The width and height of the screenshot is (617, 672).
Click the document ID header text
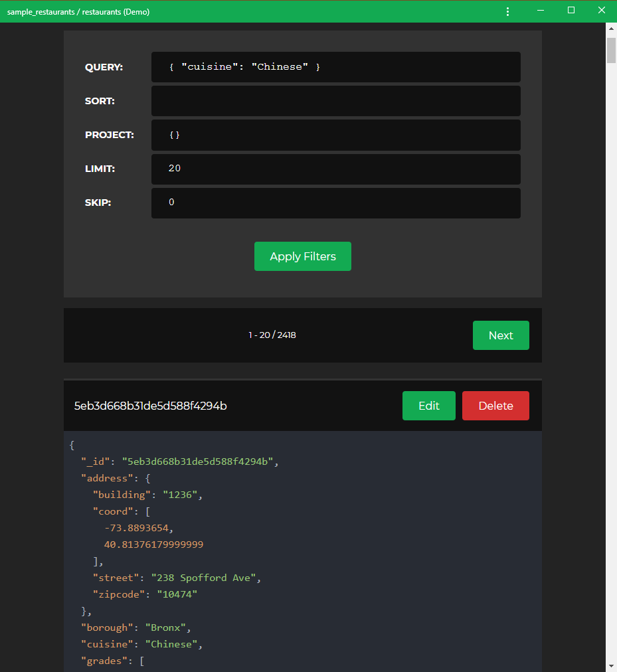pyautogui.click(x=150, y=406)
